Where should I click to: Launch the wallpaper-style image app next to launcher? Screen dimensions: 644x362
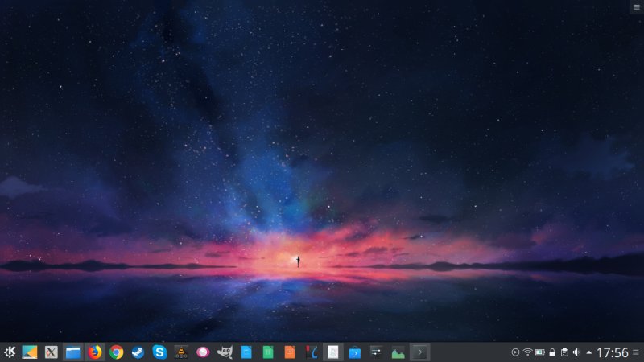click(30, 352)
